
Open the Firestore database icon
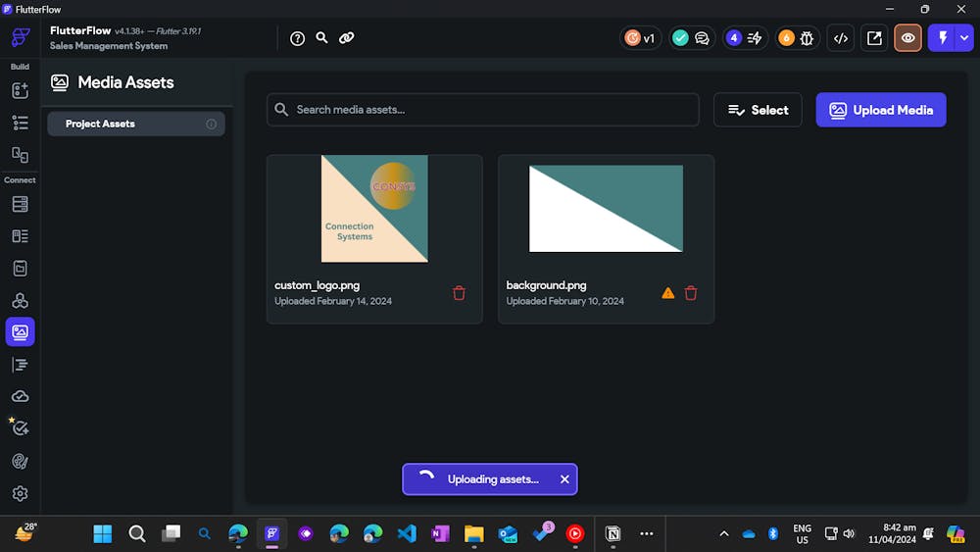pyautogui.click(x=20, y=204)
